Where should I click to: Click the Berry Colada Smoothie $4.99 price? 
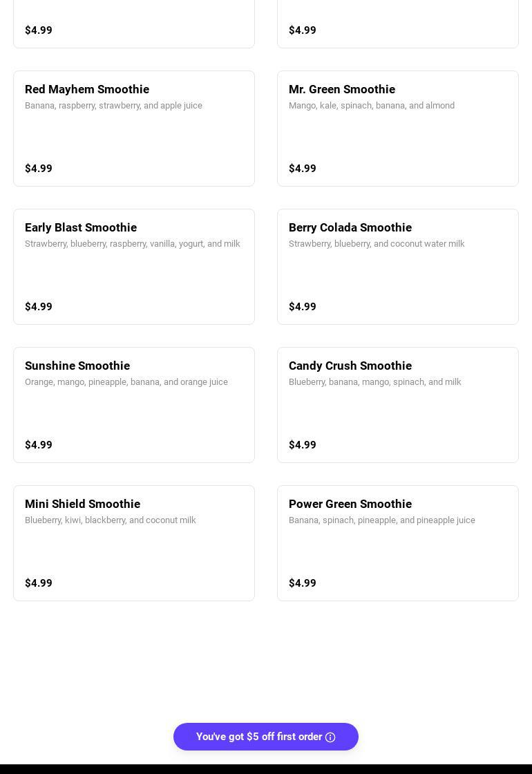(303, 307)
